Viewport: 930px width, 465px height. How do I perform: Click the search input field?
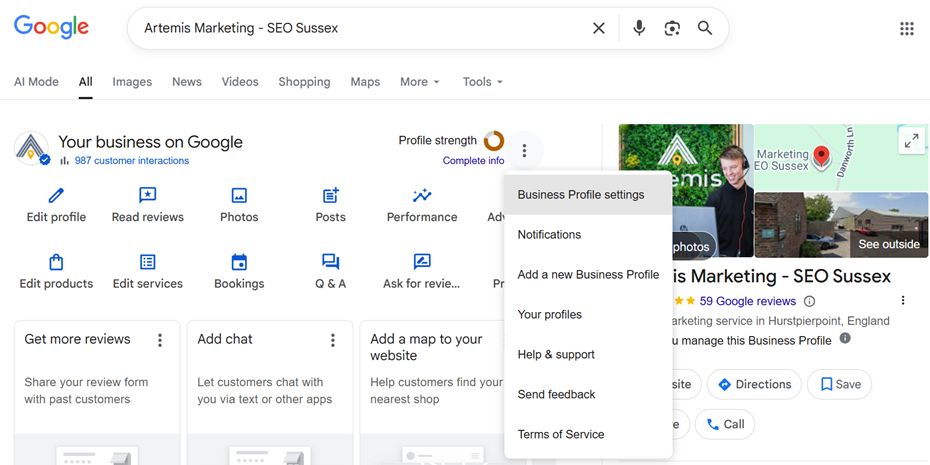click(x=360, y=28)
